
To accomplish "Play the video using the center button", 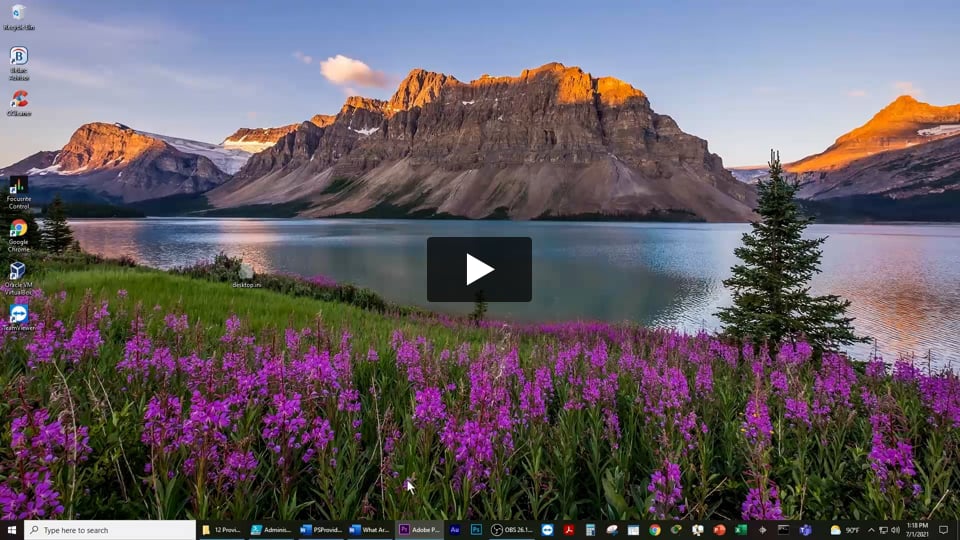I will 479,269.
